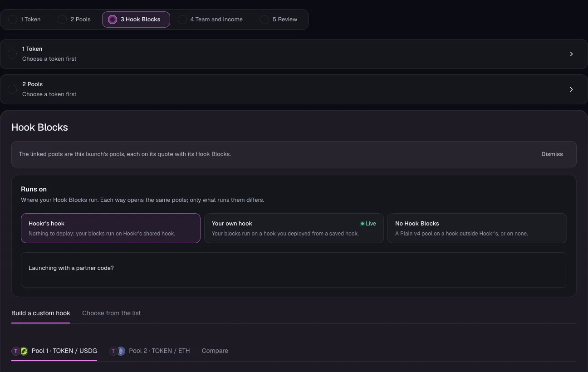Click 'The linked pools are' notice text
This screenshot has height=372, width=588.
tap(125, 154)
